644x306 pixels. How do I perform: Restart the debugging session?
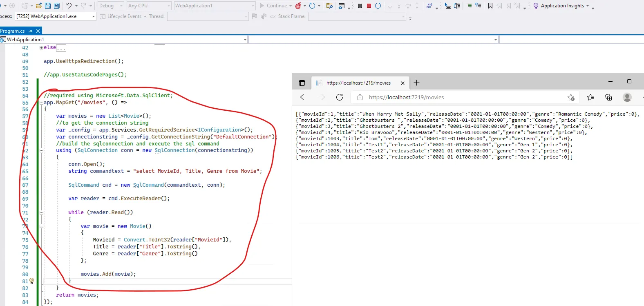coord(378,6)
